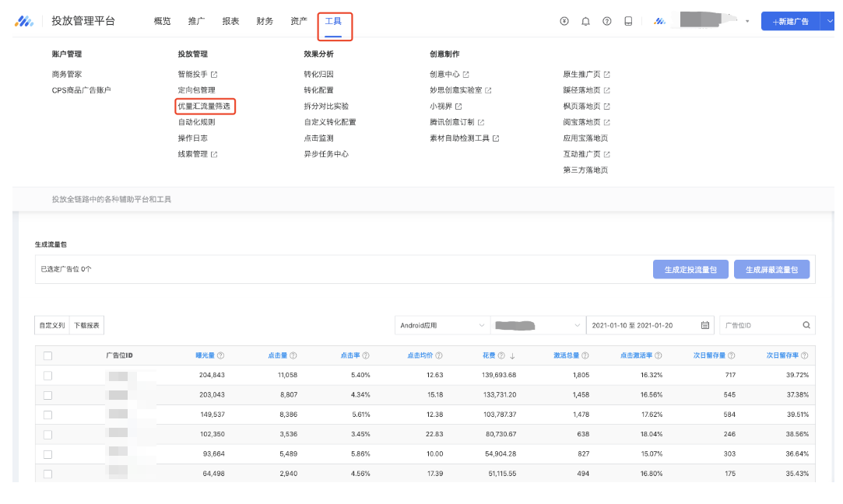Image resolution: width=843 pixels, height=504 pixels.
Task: Check the row with 149,537 impressions
Action: pyautogui.click(x=47, y=415)
